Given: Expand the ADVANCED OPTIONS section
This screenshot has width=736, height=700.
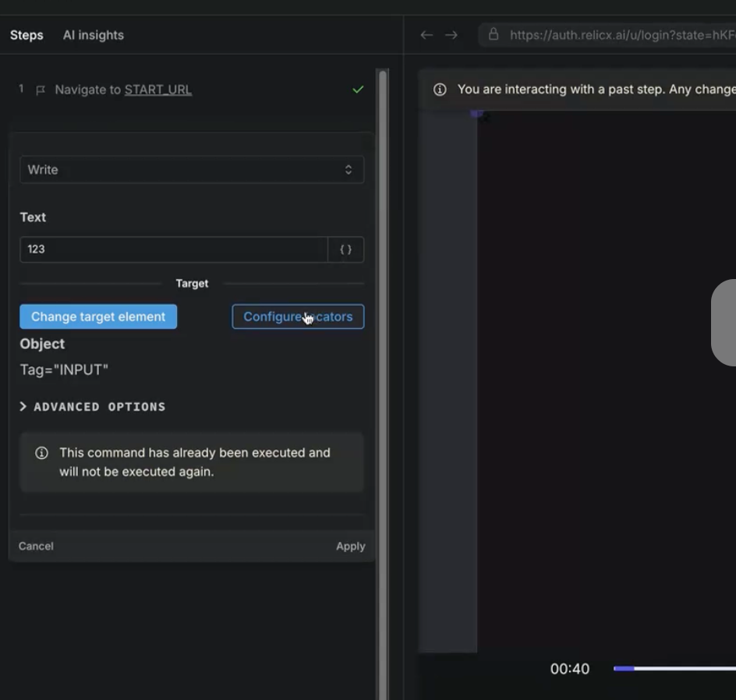Looking at the screenshot, I should click(x=92, y=407).
